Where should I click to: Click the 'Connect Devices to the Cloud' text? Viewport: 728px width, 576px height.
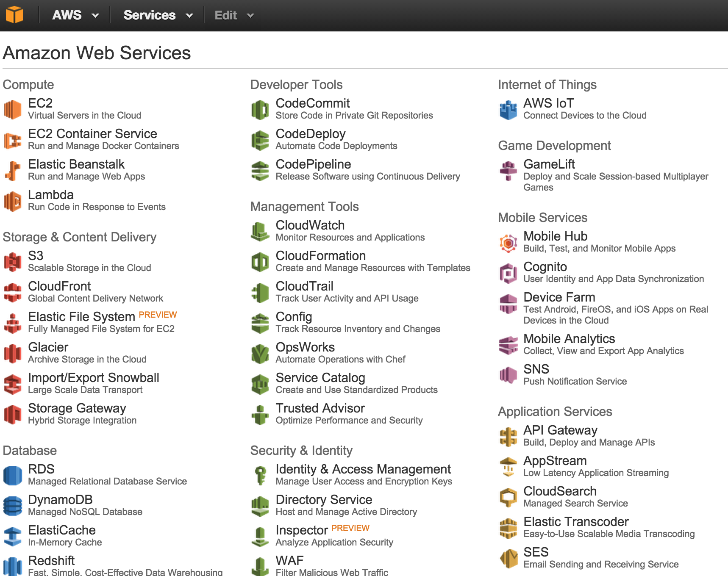point(585,115)
